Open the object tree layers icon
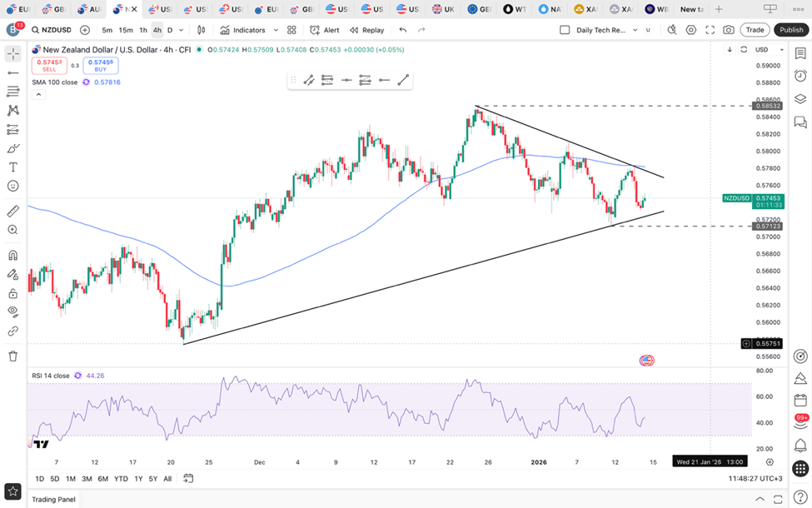 [800, 99]
